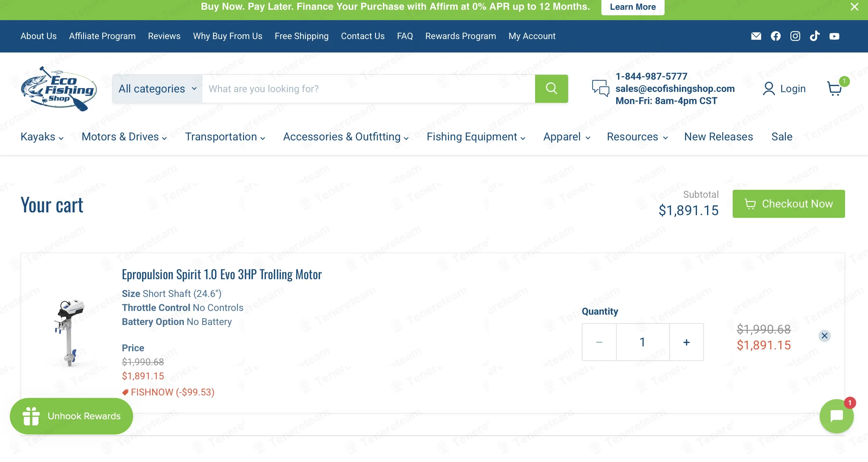This screenshot has width=868, height=462.
Task: Click the Size Short Shaft (24.6") text
Action: tap(172, 294)
